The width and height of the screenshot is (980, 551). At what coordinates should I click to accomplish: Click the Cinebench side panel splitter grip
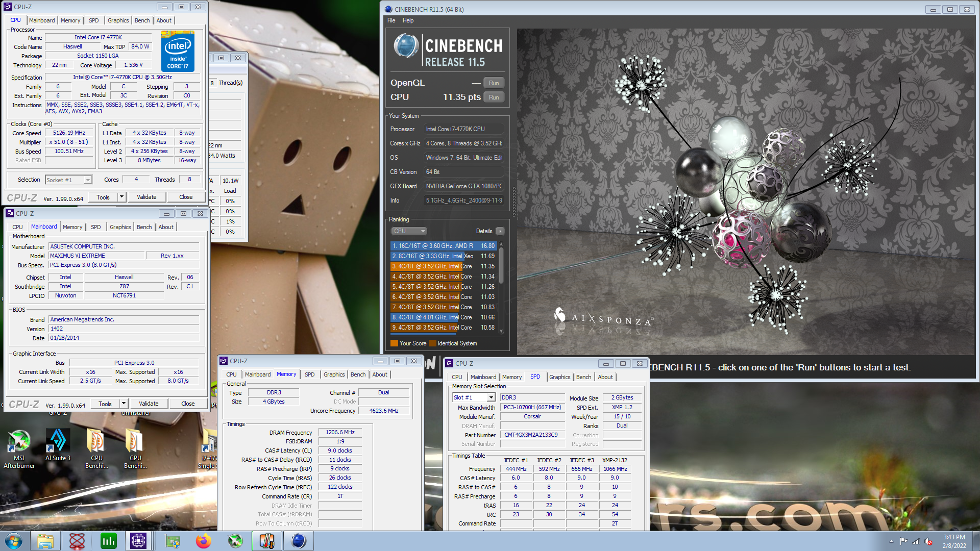pos(513,202)
